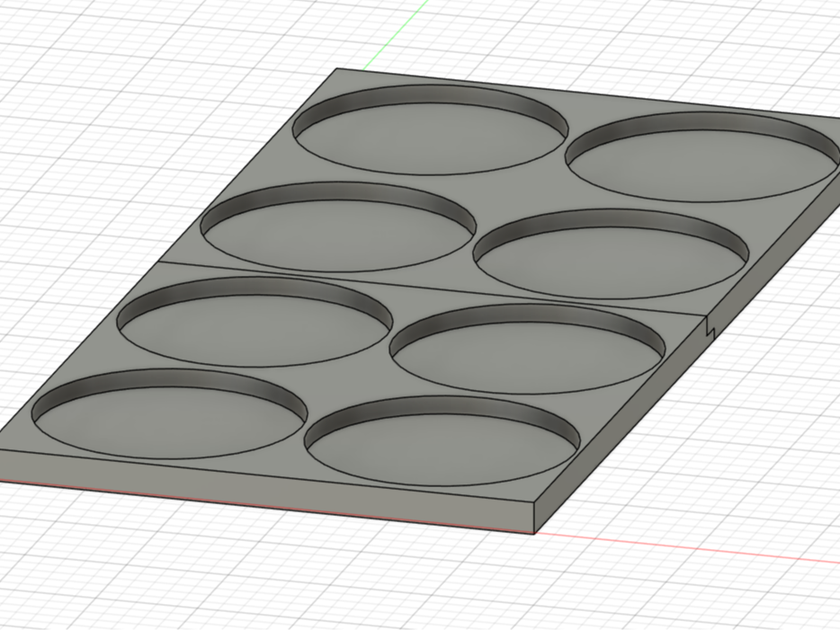Select the dark inner wall of front-left pocket
This screenshot has width=840, height=630.
point(166,381)
